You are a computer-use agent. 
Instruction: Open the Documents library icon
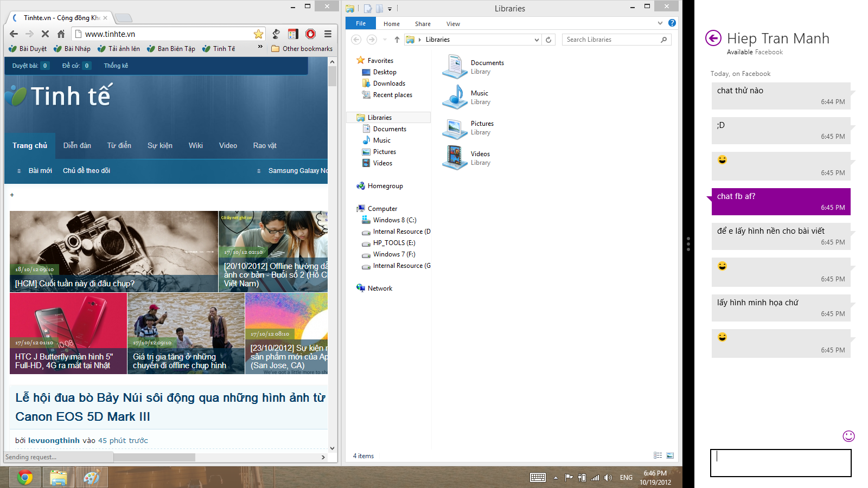pos(454,67)
